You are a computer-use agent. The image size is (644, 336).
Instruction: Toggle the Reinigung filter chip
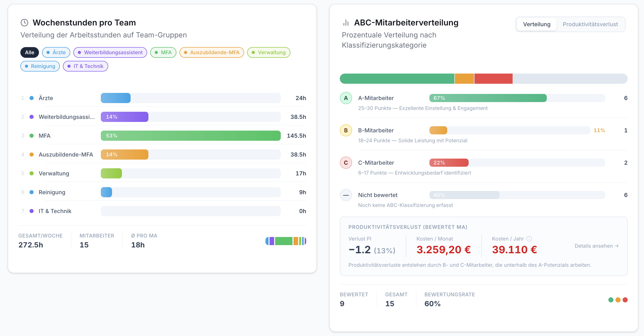point(40,66)
